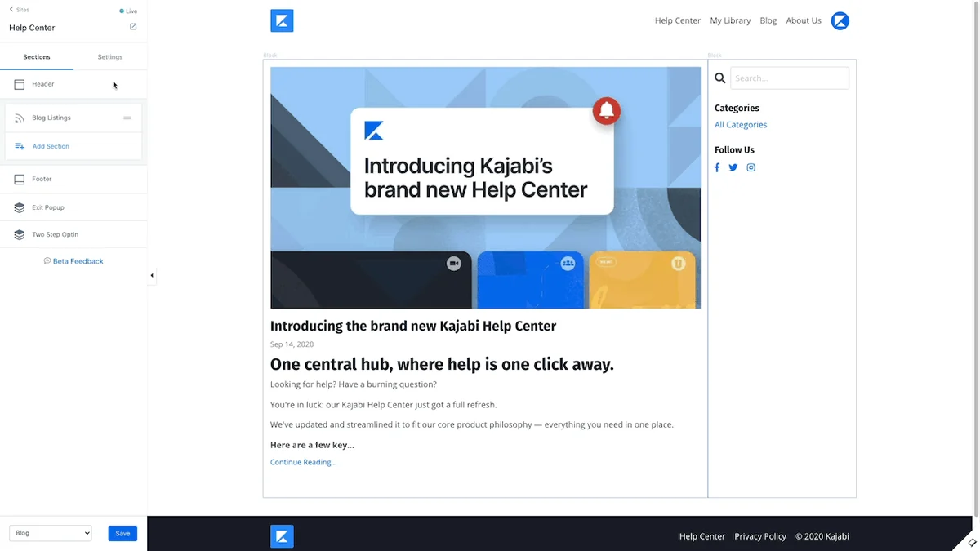The width and height of the screenshot is (980, 551).
Task: Click the Sep 14, 2020 post date
Action: pyautogui.click(x=292, y=344)
